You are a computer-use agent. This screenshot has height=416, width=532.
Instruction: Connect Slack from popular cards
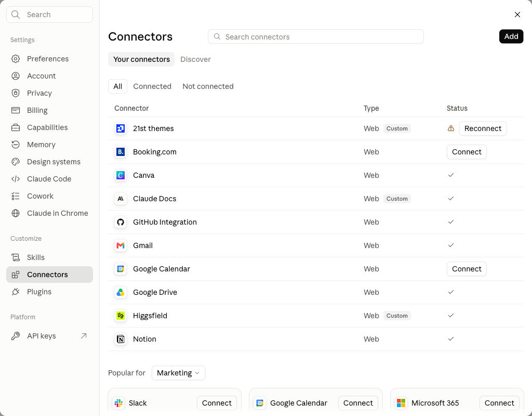(x=217, y=403)
